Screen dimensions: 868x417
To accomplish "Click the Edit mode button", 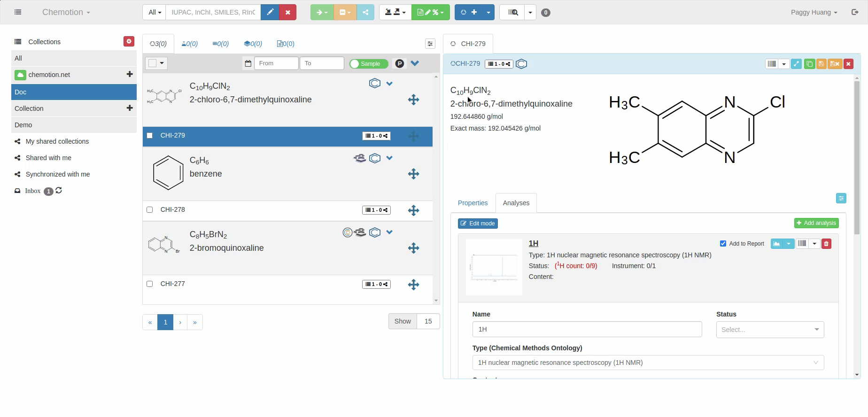I will click(x=478, y=224).
